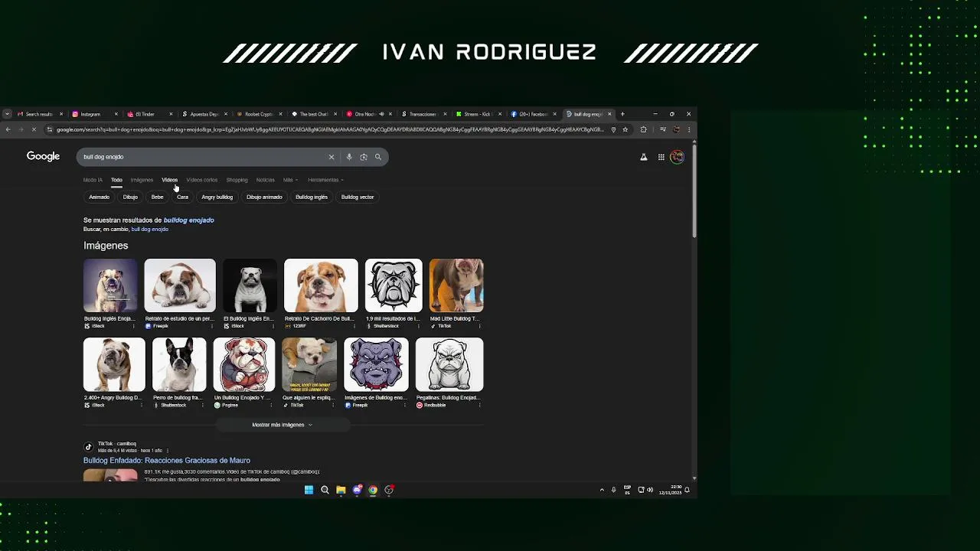Open the Shutterstock bulldog logo thumbnail
980x551 pixels.
pyautogui.click(x=394, y=285)
